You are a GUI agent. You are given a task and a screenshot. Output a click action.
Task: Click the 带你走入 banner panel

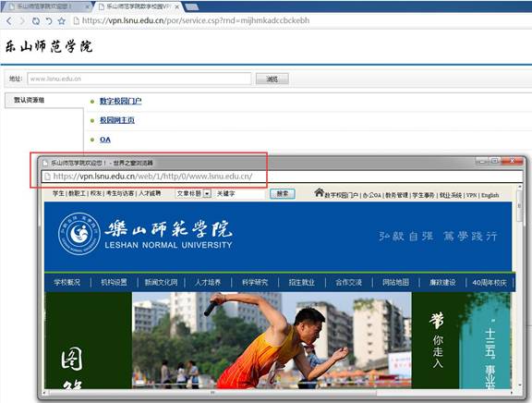pyautogui.click(x=436, y=340)
